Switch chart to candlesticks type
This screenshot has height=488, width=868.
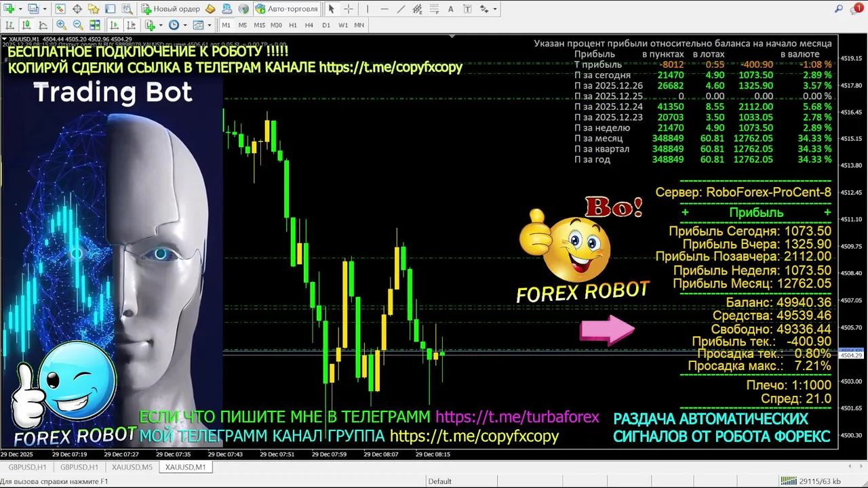(26, 25)
